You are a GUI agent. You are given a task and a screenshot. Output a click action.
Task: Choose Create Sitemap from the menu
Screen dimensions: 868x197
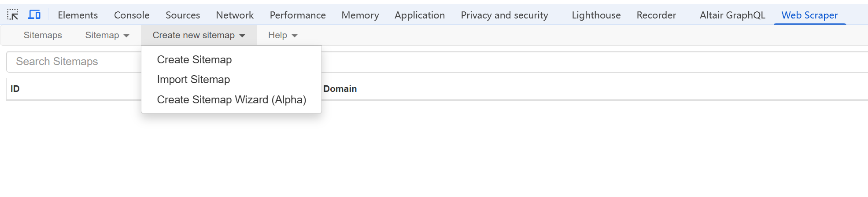coord(194,60)
